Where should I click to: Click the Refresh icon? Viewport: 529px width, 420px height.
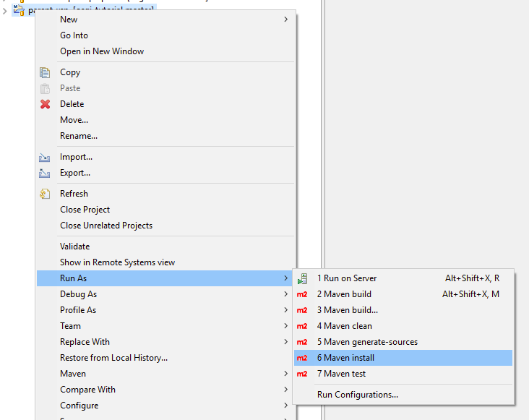point(45,194)
